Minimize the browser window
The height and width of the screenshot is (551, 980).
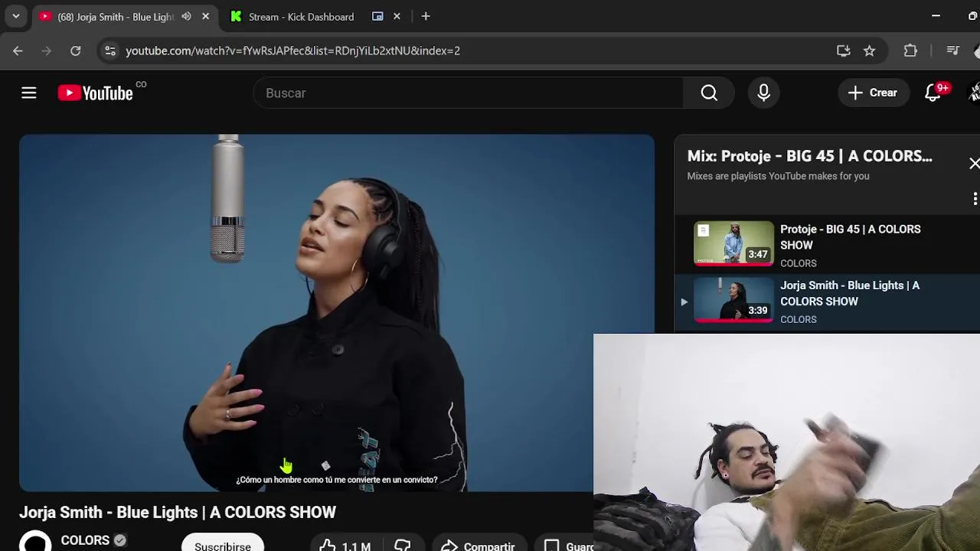pos(936,16)
